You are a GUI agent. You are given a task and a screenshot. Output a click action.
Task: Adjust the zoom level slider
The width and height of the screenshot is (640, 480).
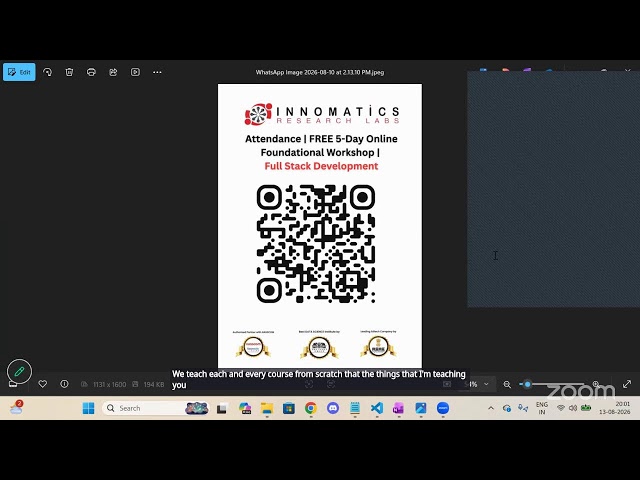tap(554, 384)
